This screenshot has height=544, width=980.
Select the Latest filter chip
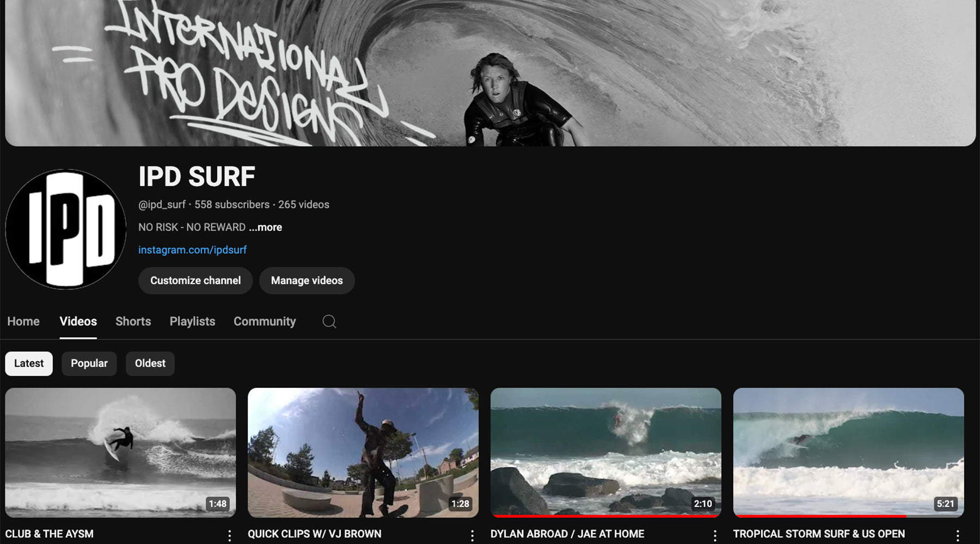(28, 363)
